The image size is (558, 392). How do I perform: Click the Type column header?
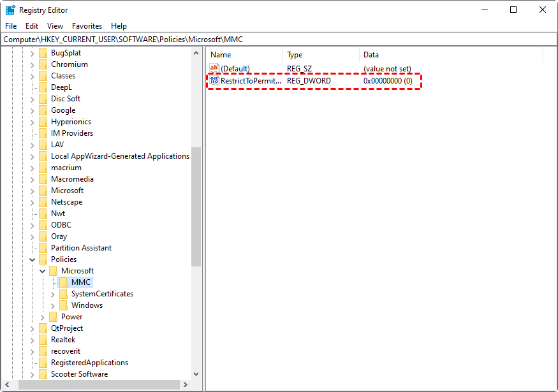tap(295, 55)
